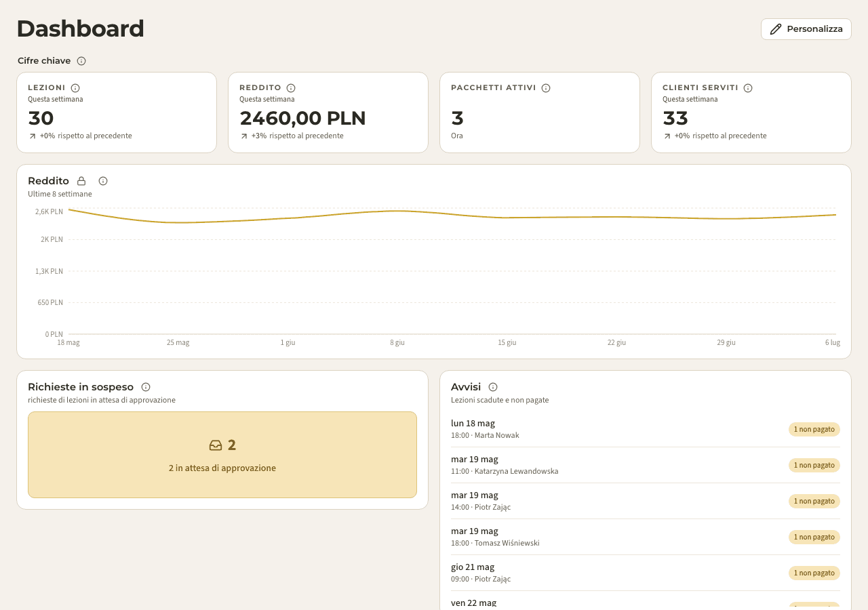Click the inbox icon in pending requests
This screenshot has width=868, height=610.
216,445
